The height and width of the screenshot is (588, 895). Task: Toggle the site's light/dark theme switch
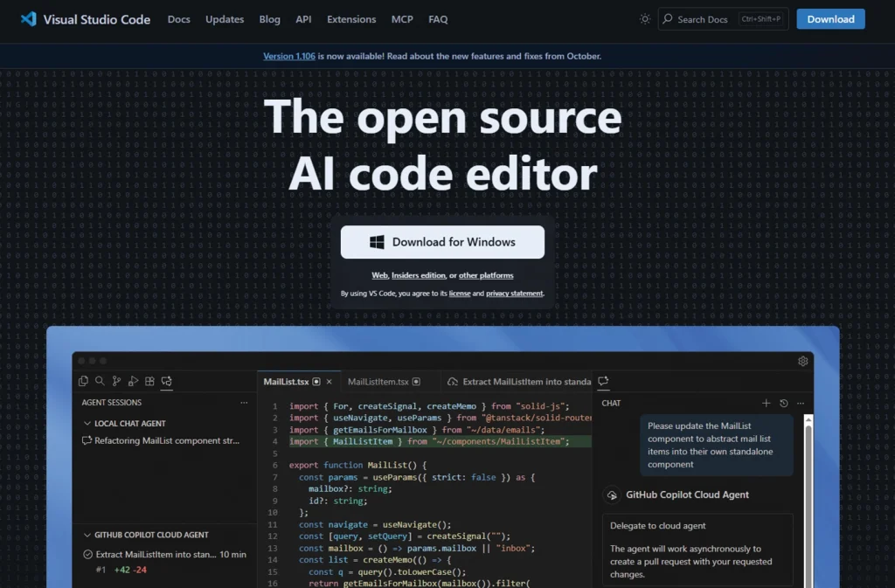(x=644, y=18)
